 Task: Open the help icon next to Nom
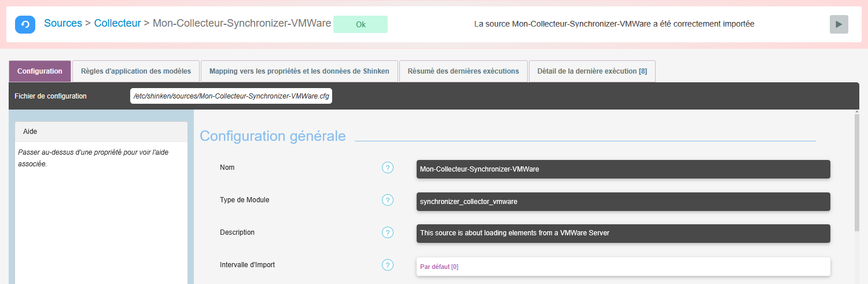(x=388, y=168)
